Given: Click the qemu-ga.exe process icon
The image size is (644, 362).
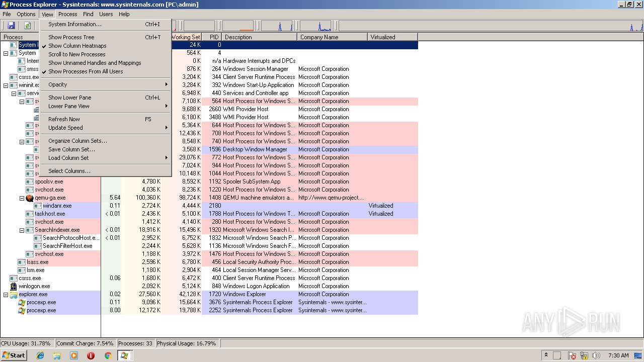Looking at the screenshot, I should [30, 198].
